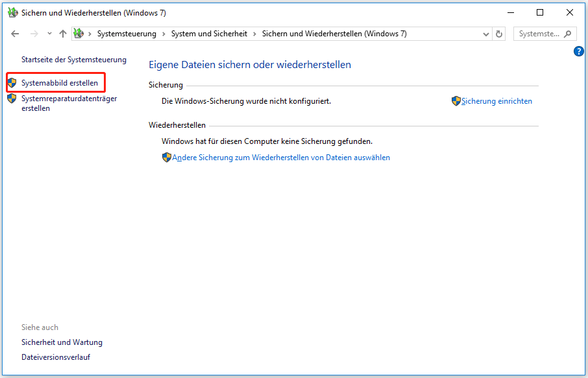The width and height of the screenshot is (588, 378).
Task: Click the Back navigation arrow
Action: 15,34
